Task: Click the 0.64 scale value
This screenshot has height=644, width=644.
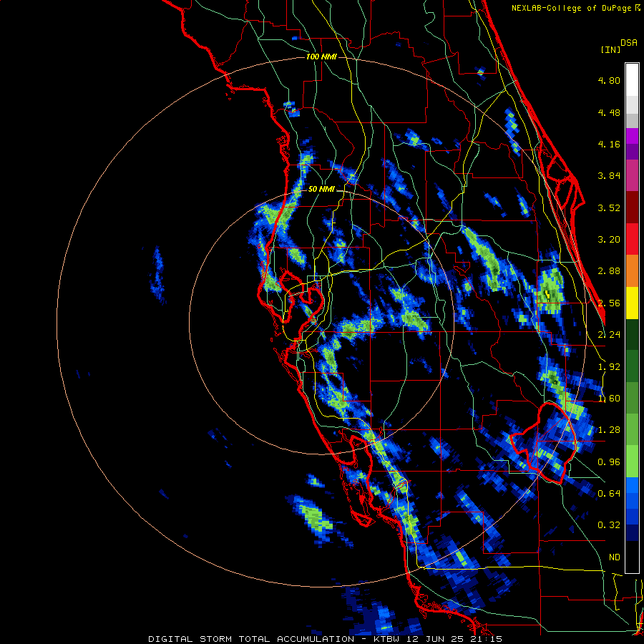Action: tap(609, 494)
